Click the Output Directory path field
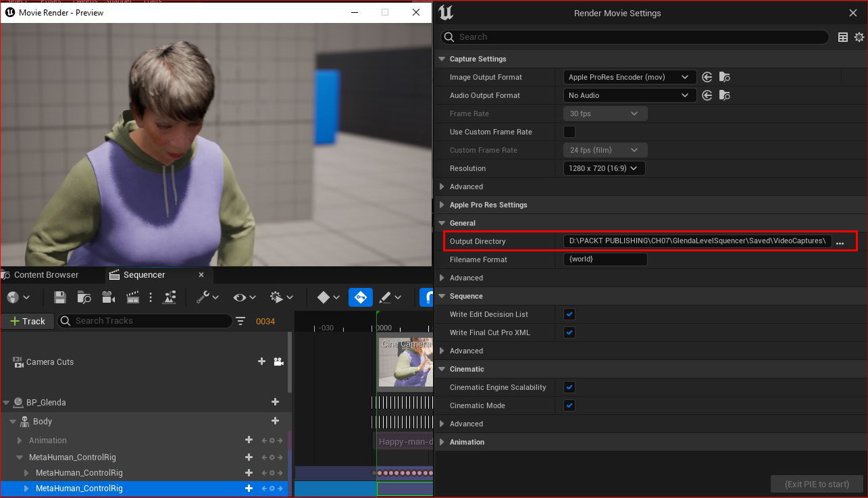Image resolution: width=868 pixels, height=498 pixels. (697, 241)
